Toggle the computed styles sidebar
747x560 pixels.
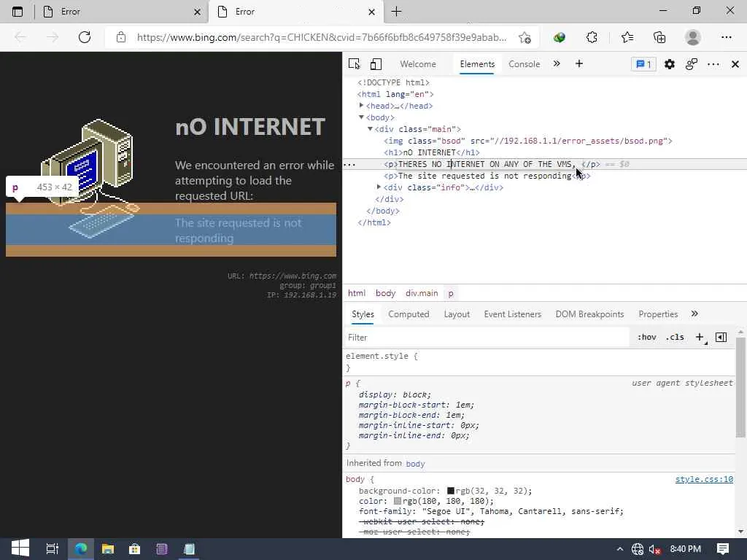[x=721, y=338]
